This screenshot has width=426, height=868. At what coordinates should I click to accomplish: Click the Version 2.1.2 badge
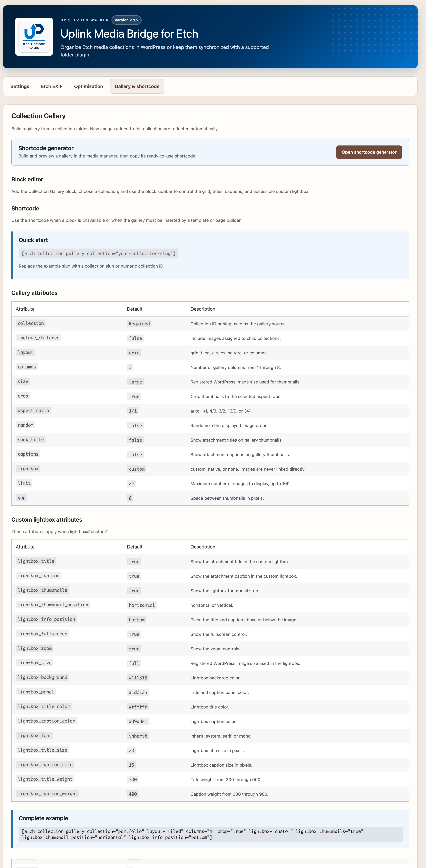127,20
